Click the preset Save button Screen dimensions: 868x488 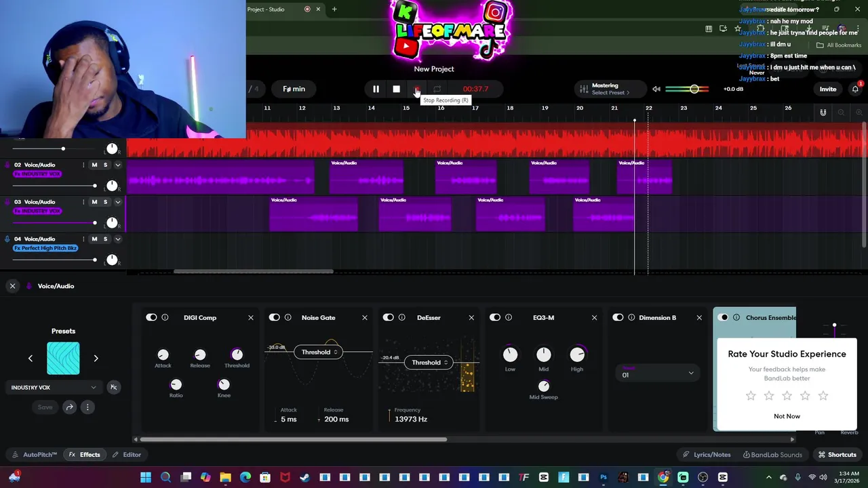click(45, 407)
